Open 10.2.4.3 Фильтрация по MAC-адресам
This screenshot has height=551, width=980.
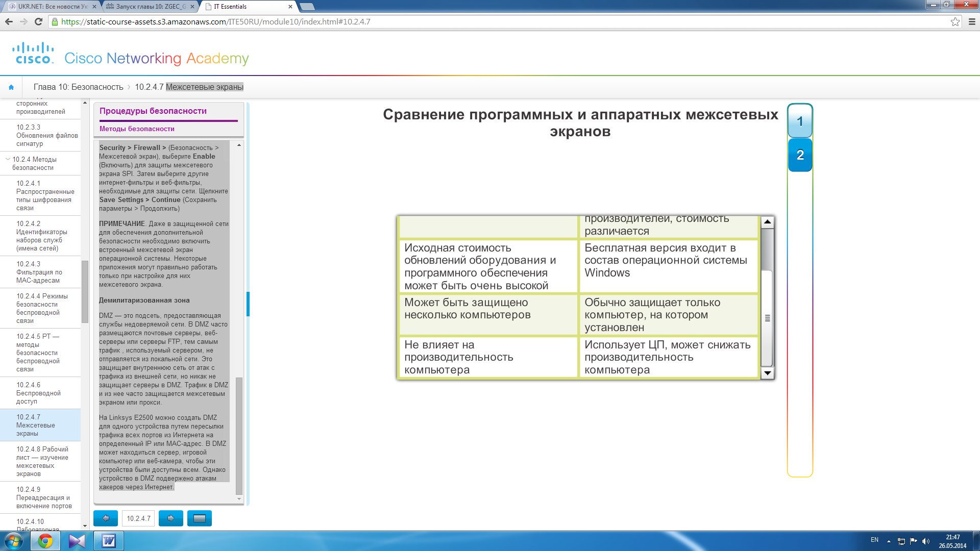[40, 272]
